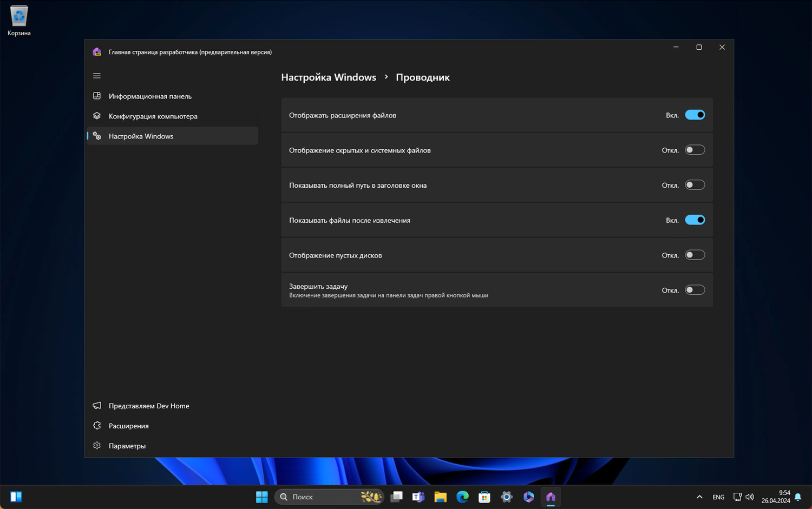The width and height of the screenshot is (812, 509).
Task: Click the Dev Home app logo icon
Action: 97,52
